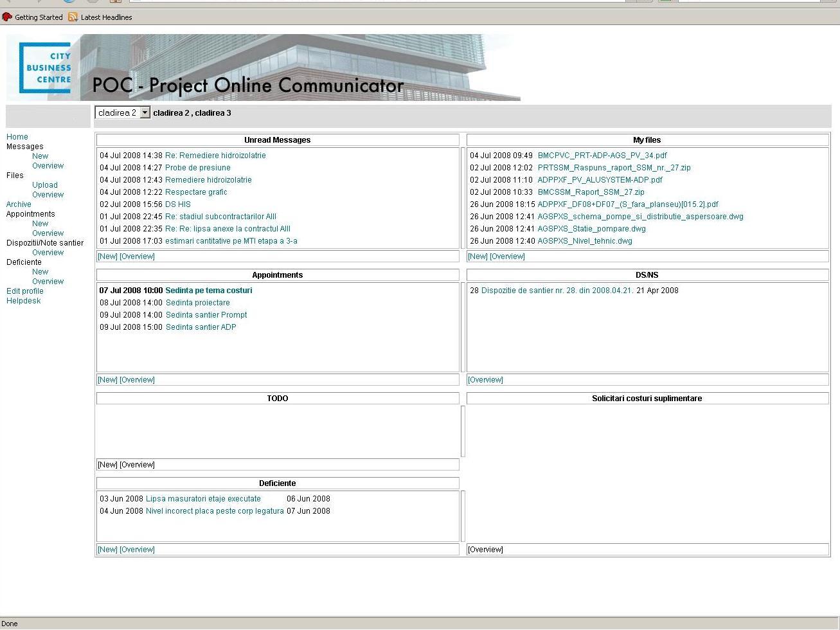The height and width of the screenshot is (630, 840).
Task: Click the TODO panel scrollbar
Action: pos(463,431)
